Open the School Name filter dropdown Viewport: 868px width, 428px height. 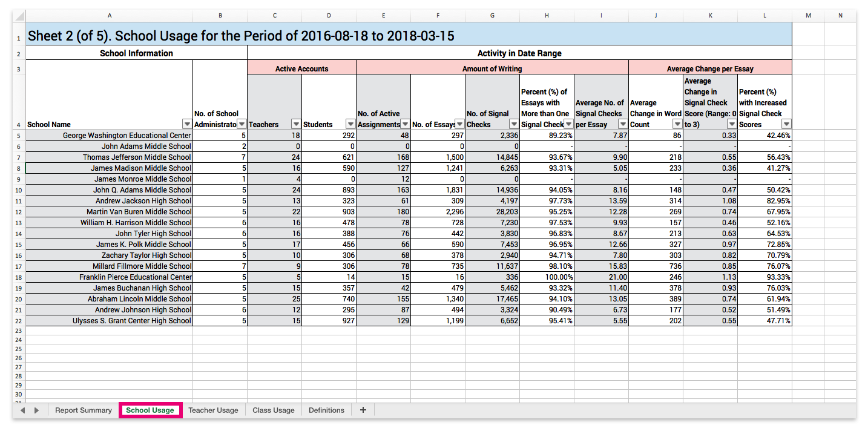(187, 124)
